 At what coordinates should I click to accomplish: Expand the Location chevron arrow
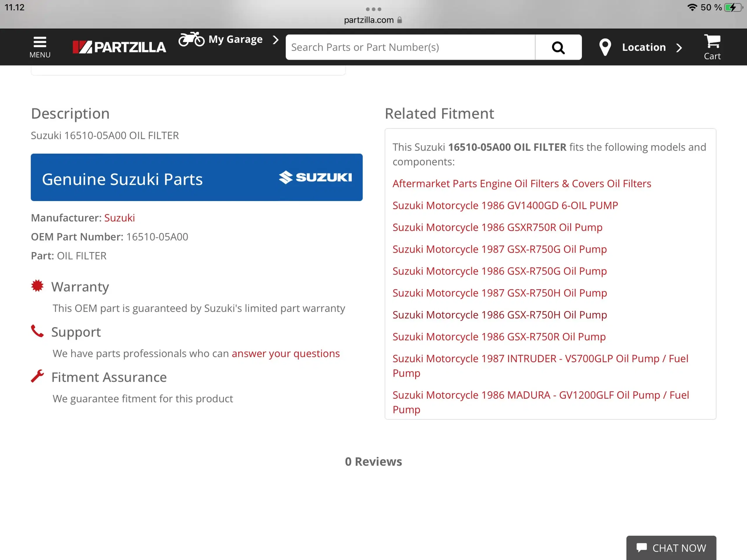(x=678, y=47)
